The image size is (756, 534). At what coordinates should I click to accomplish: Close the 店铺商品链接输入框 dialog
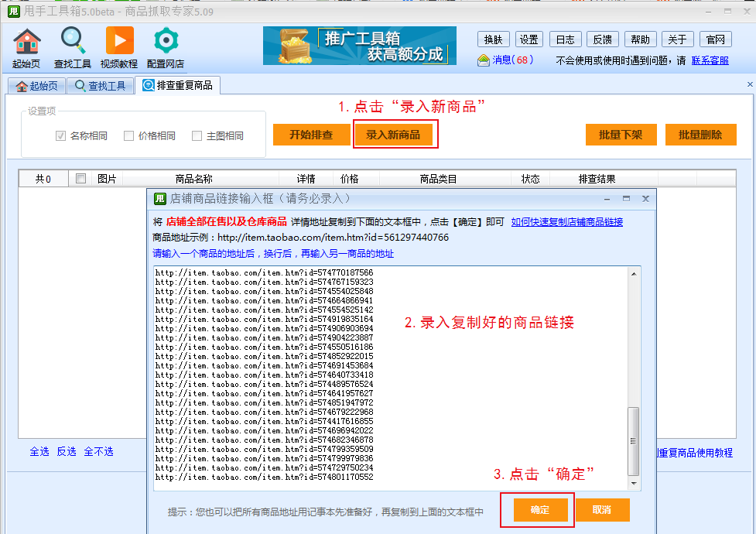pyautogui.click(x=645, y=199)
